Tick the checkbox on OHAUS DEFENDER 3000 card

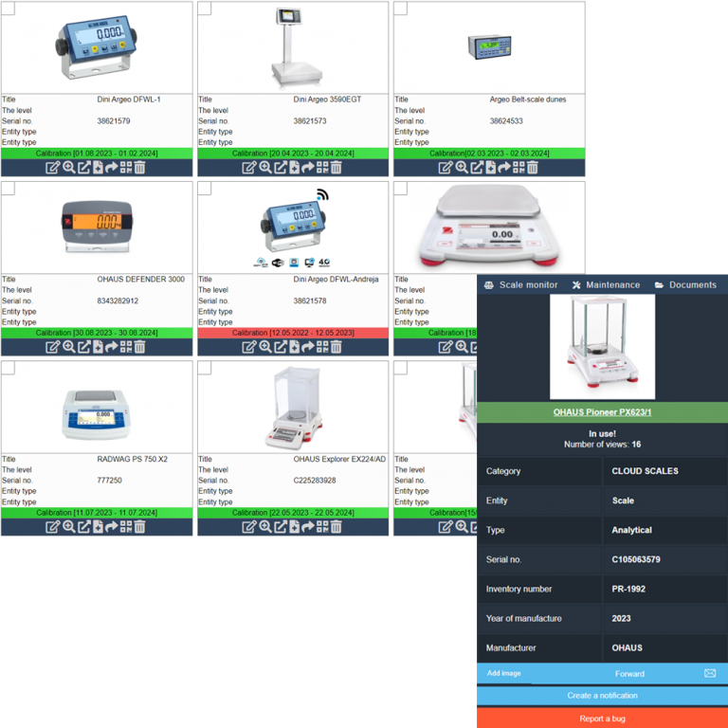pyautogui.click(x=8, y=188)
